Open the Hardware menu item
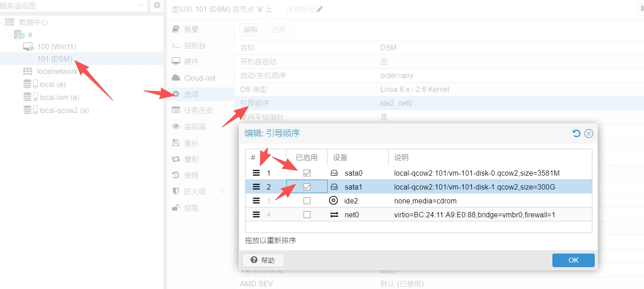The height and width of the screenshot is (289, 644). click(x=191, y=62)
